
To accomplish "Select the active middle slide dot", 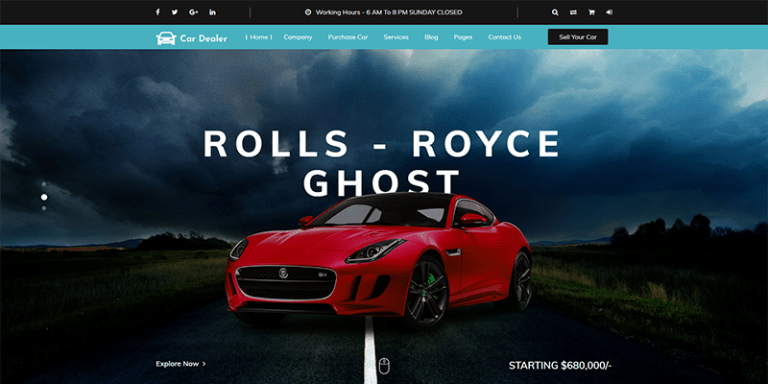I will pos(44,197).
